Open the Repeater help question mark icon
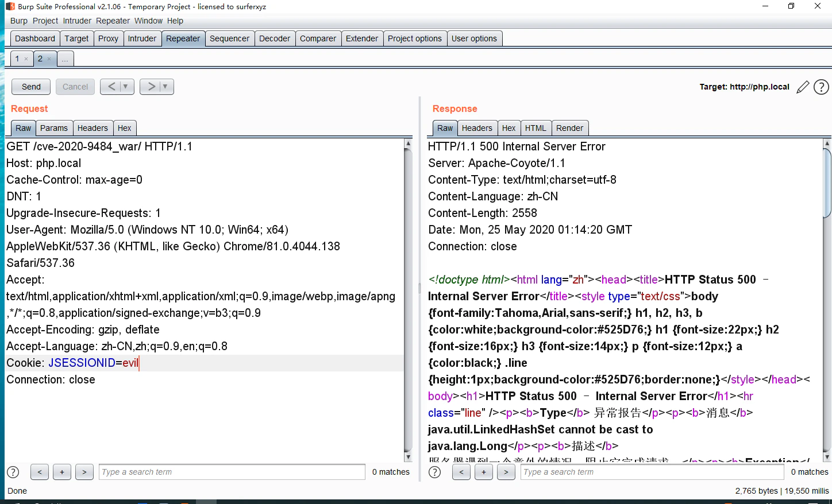The image size is (832, 504). click(x=822, y=87)
